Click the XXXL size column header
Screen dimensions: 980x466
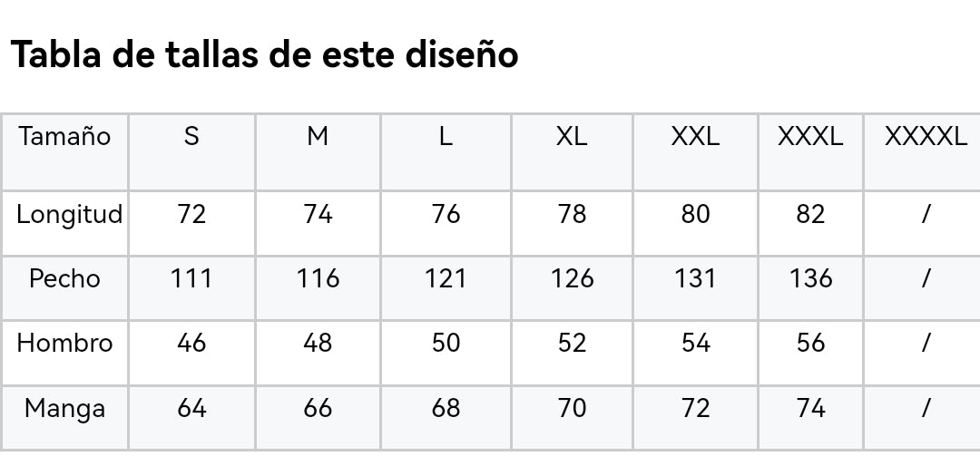coord(810,137)
